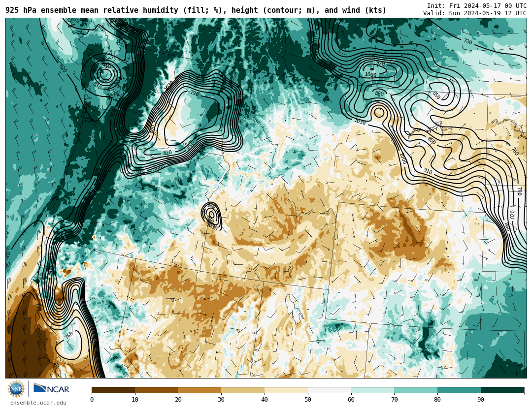Click the 80–90 teal colorbar segment
The image size is (532, 409).
(459, 390)
